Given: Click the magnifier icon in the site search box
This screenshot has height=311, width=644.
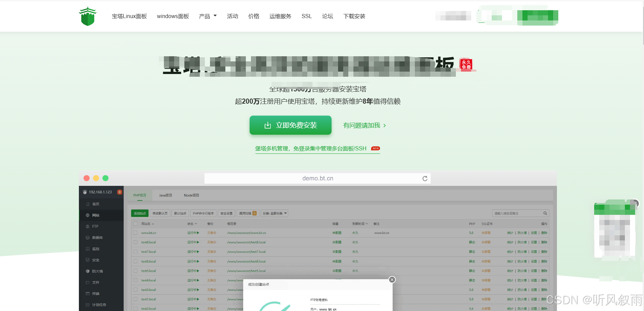Looking at the screenshot, I should pyautogui.click(x=545, y=213).
